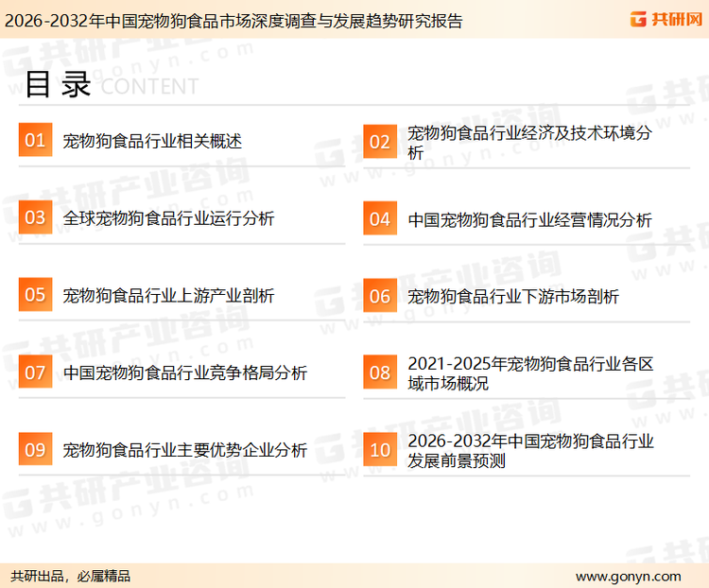Open chapter 宠物狗食品行业经济及技术环境分析
Image resolution: width=709 pixels, height=588 pixels.
[529, 143]
